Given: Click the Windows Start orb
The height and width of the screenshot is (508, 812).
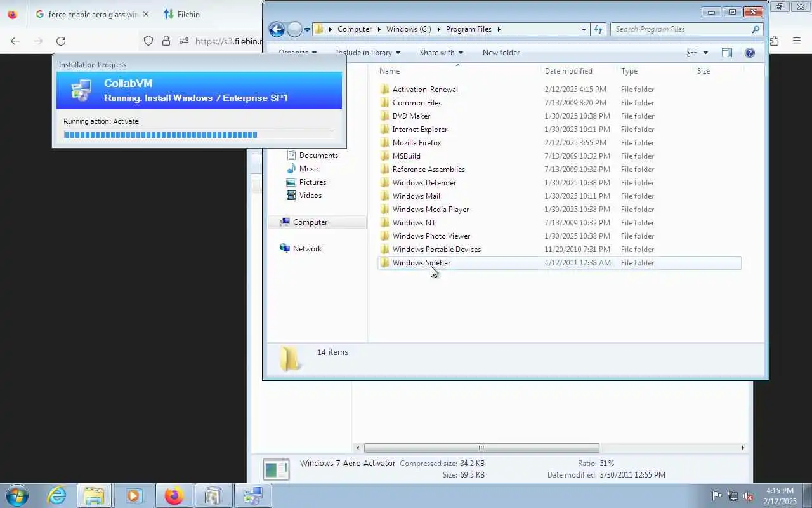Looking at the screenshot, I should (17, 495).
